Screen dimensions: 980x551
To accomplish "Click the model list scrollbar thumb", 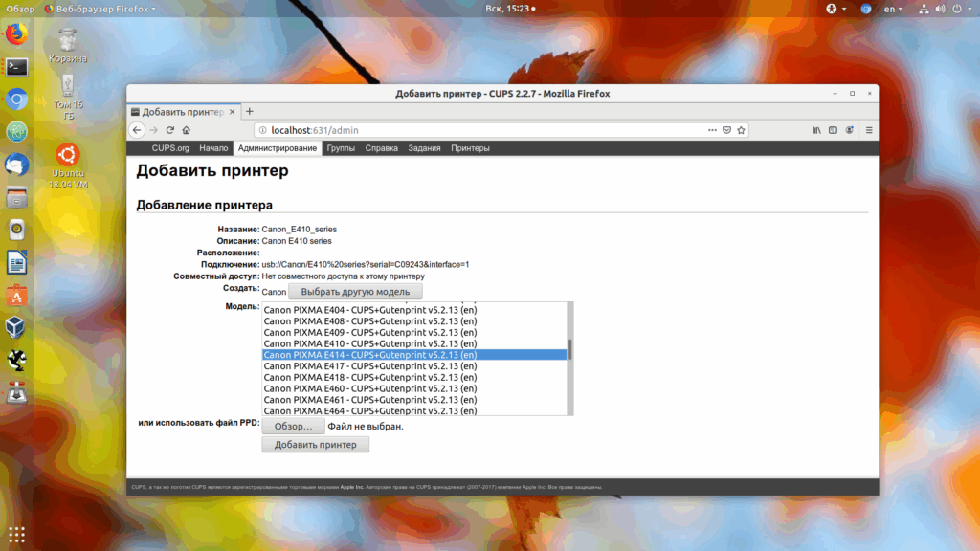I will tap(570, 350).
